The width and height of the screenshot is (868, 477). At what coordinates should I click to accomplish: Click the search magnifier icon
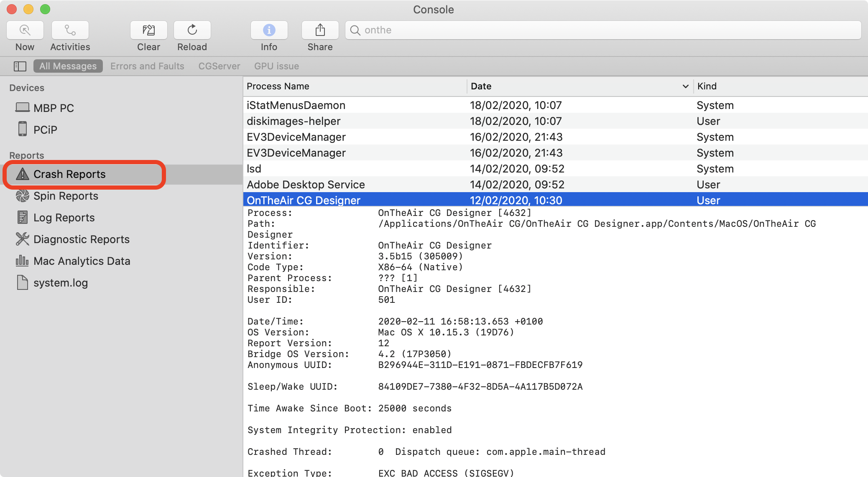[355, 30]
